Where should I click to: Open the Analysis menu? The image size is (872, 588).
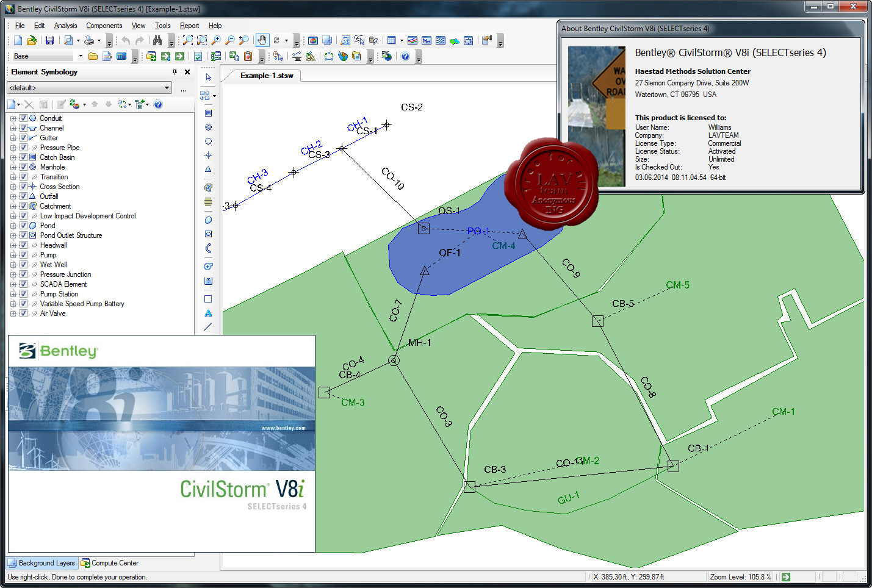65,26
